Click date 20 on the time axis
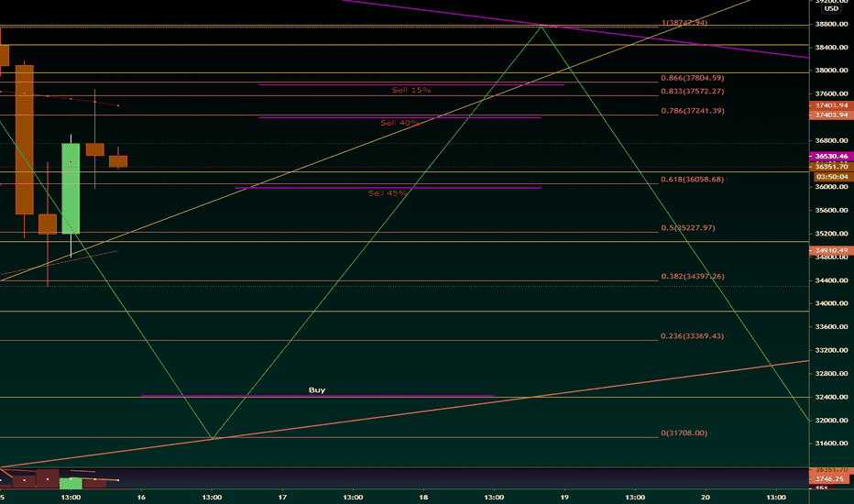The height and width of the screenshot is (504, 854). click(x=706, y=497)
